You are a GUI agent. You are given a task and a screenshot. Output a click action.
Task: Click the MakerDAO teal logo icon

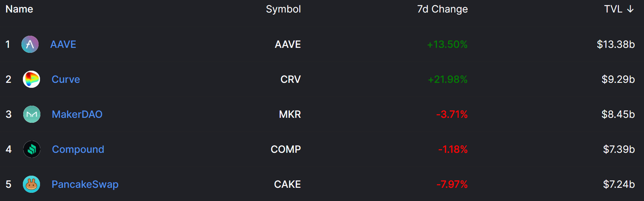click(x=32, y=114)
